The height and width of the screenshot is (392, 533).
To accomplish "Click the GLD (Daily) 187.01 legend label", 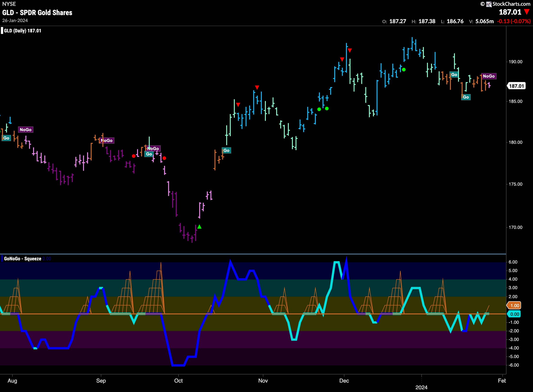I will [23, 31].
